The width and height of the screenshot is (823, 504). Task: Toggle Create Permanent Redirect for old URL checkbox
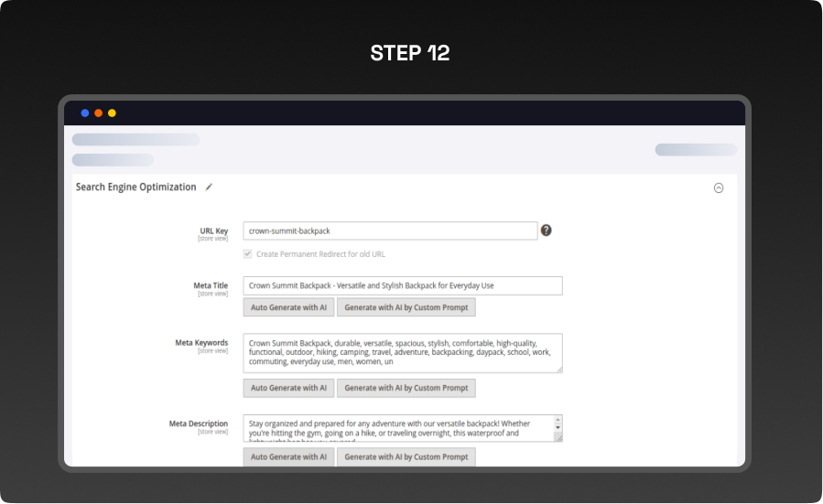pyautogui.click(x=247, y=253)
